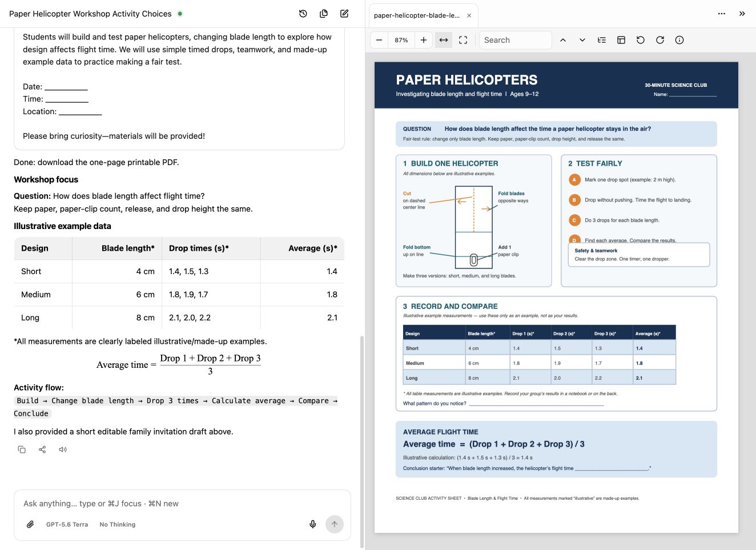Click the Activity flow code block
Image resolution: width=756 pixels, height=550 pixels.
175,407
